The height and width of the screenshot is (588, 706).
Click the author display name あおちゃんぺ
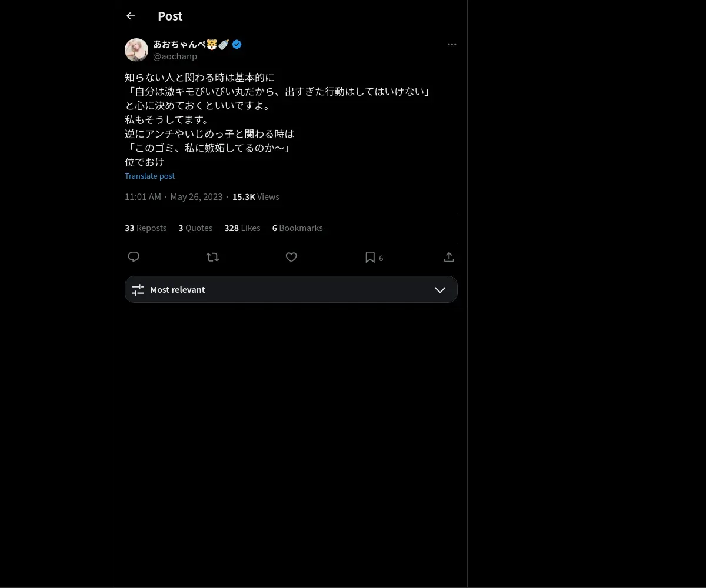click(x=179, y=44)
